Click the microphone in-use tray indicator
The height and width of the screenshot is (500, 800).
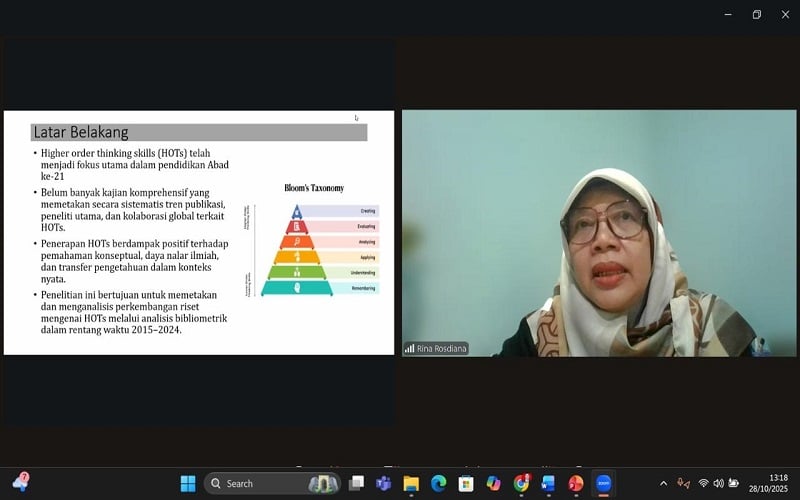(683, 484)
